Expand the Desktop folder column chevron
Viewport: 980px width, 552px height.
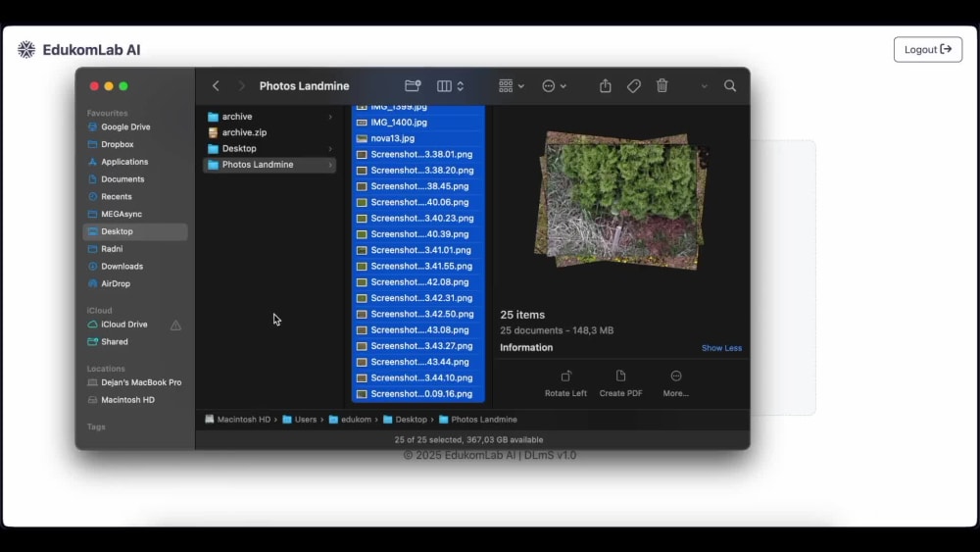pyautogui.click(x=330, y=149)
